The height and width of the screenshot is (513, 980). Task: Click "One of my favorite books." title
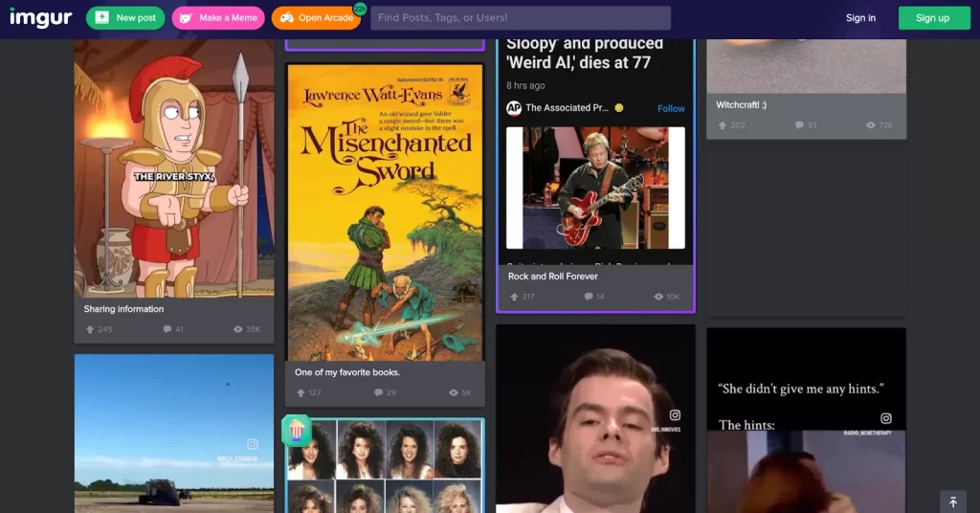(347, 372)
